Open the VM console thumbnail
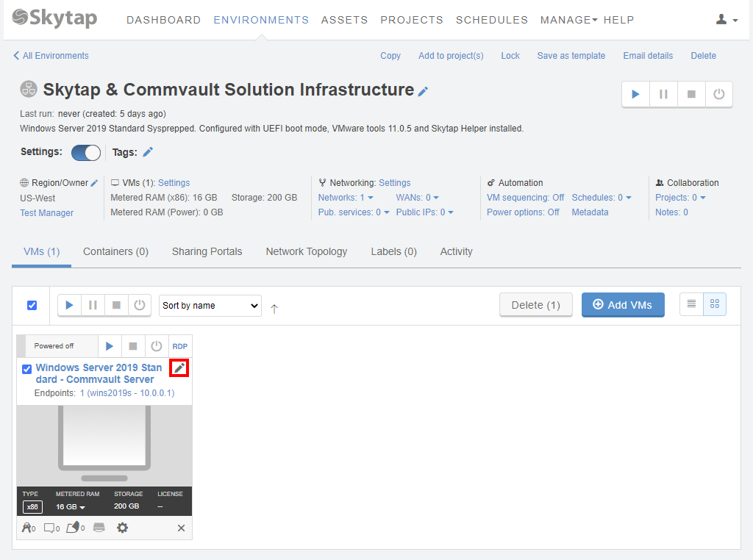The height and width of the screenshot is (560, 753). coord(104,445)
